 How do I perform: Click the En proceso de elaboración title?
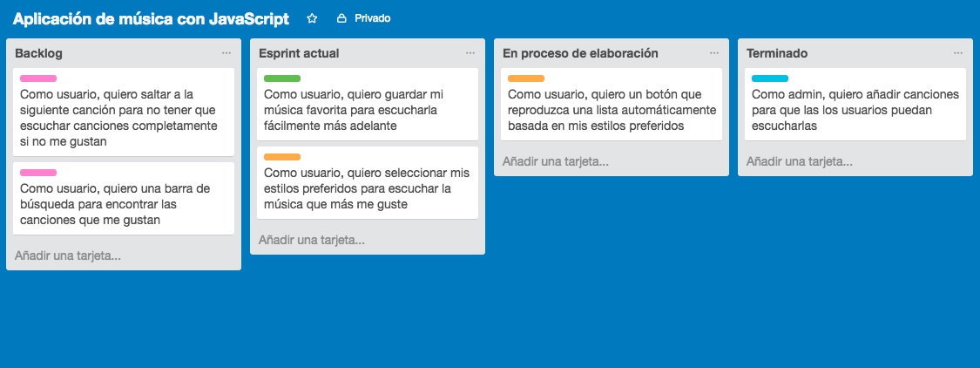[580, 53]
